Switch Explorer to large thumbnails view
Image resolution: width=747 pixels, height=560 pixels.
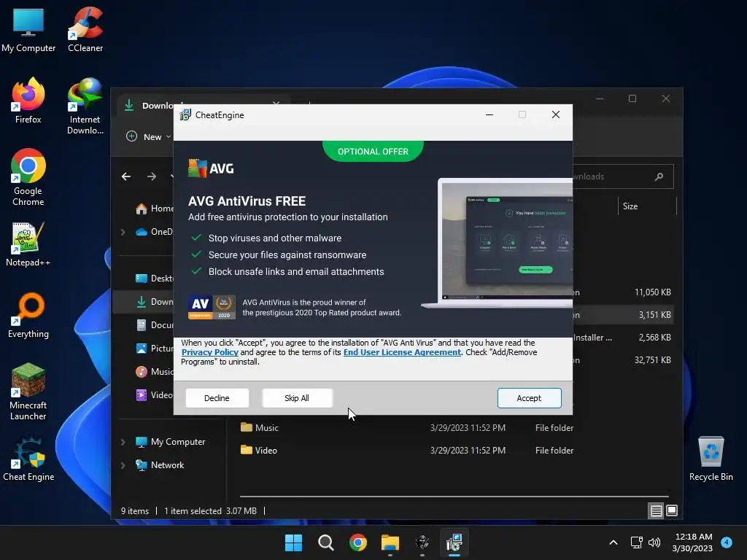[672, 511]
